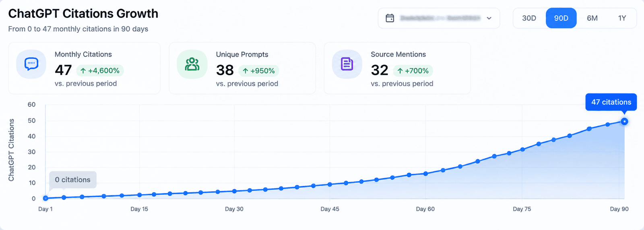
Task: Click the +700% growth badge
Action: [413, 70]
